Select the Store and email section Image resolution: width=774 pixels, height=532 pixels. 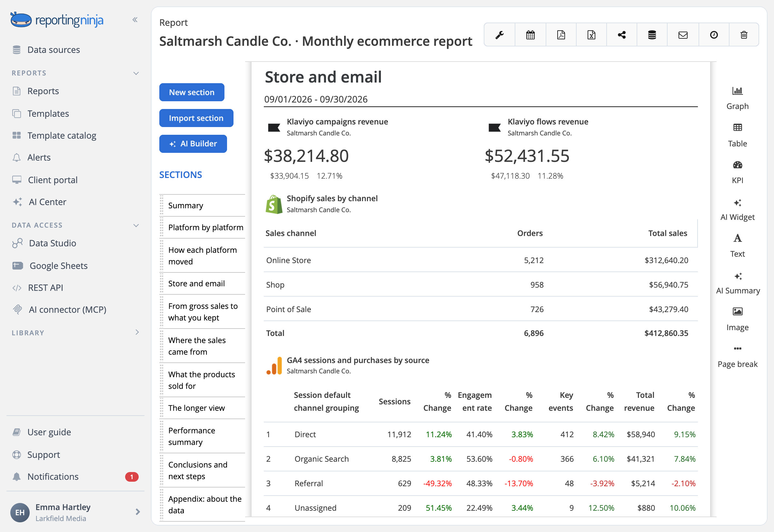(203, 283)
